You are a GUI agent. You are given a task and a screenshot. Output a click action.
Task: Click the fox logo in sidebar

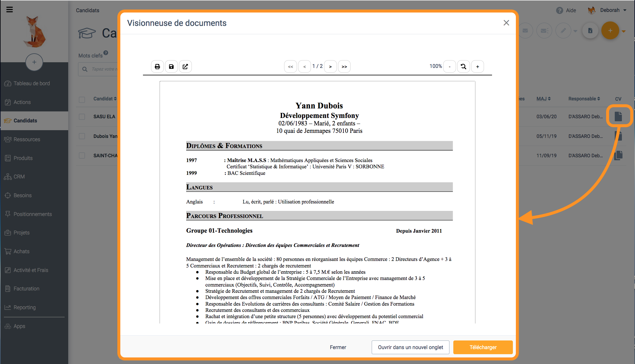(35, 32)
